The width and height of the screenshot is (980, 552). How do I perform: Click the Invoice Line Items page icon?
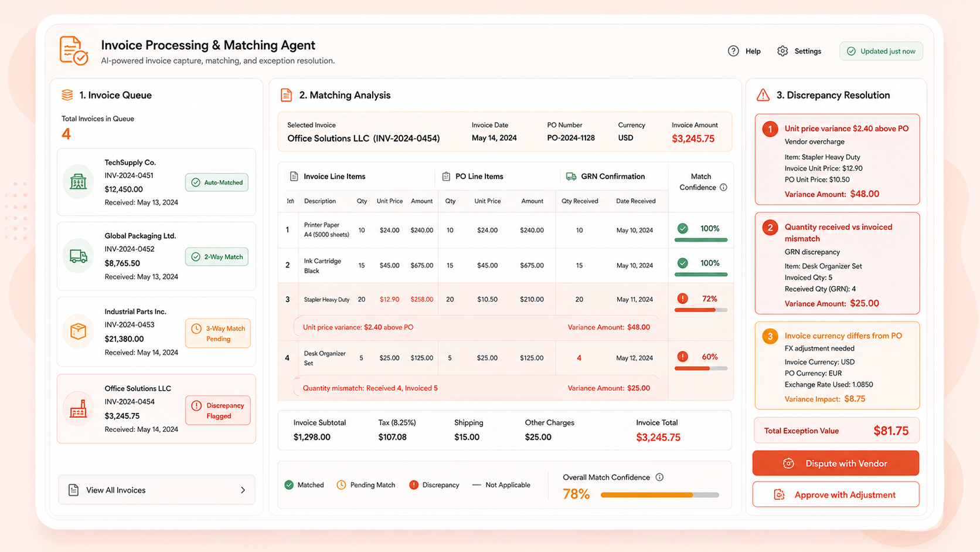click(x=294, y=177)
